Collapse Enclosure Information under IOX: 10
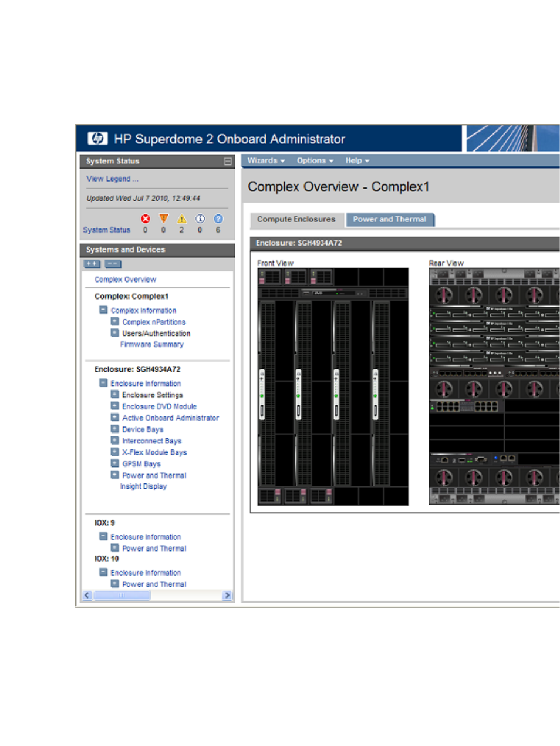 point(103,572)
